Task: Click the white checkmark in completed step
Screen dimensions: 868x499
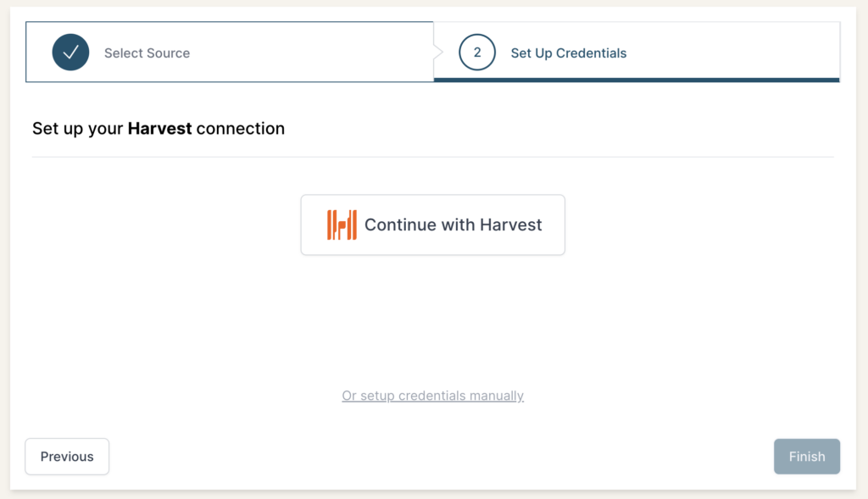Action: (70, 53)
